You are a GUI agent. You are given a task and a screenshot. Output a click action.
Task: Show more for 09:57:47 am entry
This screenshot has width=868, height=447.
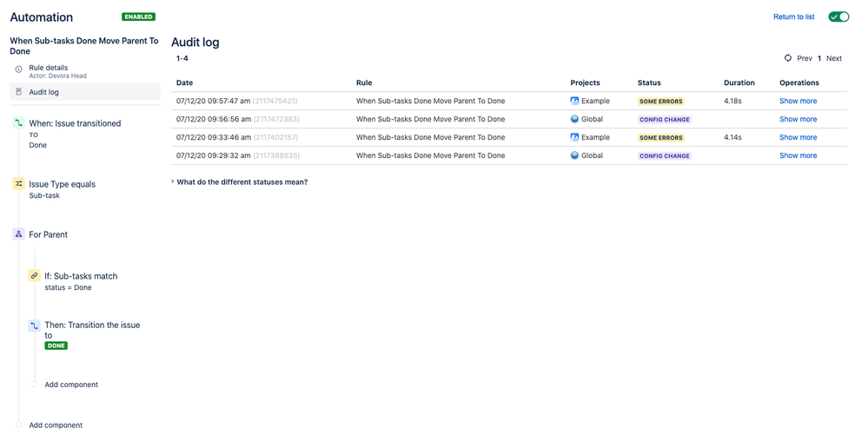click(x=798, y=101)
